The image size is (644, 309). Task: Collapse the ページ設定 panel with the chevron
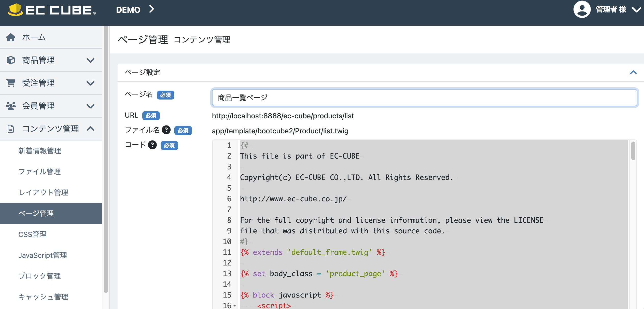pos(633,73)
